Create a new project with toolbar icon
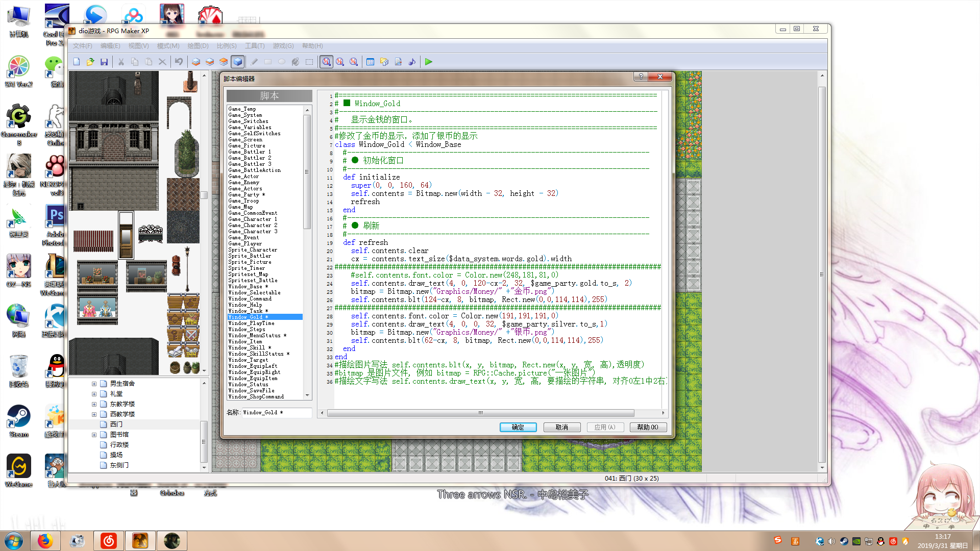The width and height of the screenshot is (980, 551). (x=77, y=62)
